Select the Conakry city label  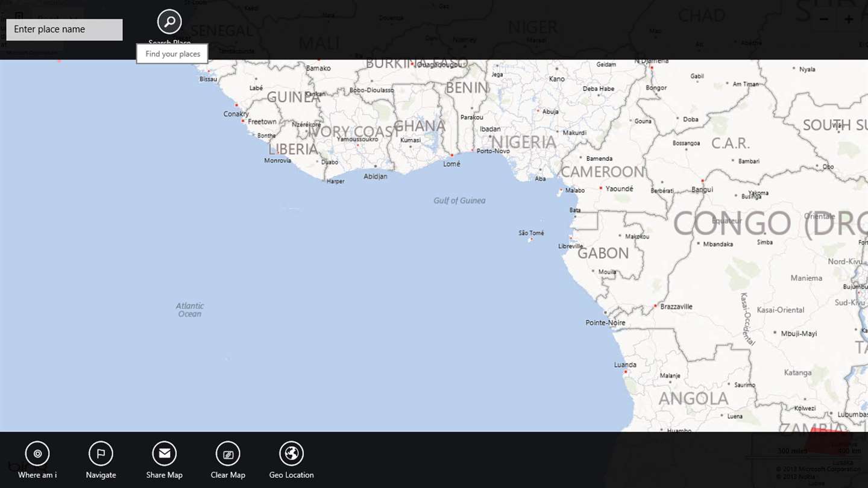[236, 114]
